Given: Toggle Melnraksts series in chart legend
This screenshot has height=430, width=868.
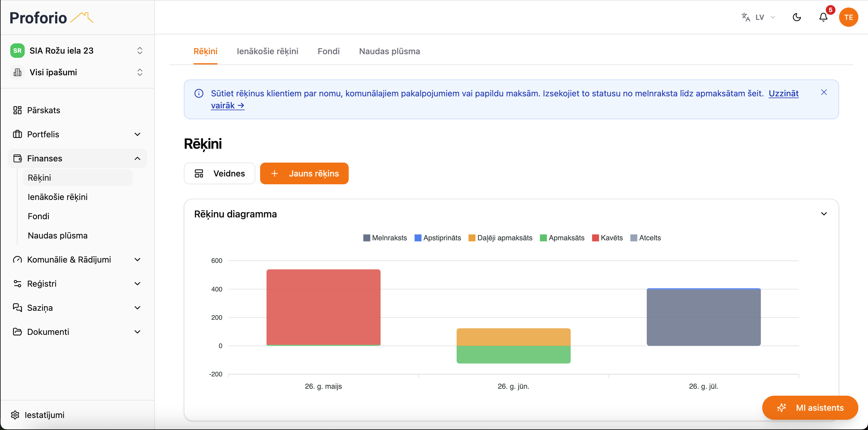Looking at the screenshot, I should pyautogui.click(x=385, y=238).
